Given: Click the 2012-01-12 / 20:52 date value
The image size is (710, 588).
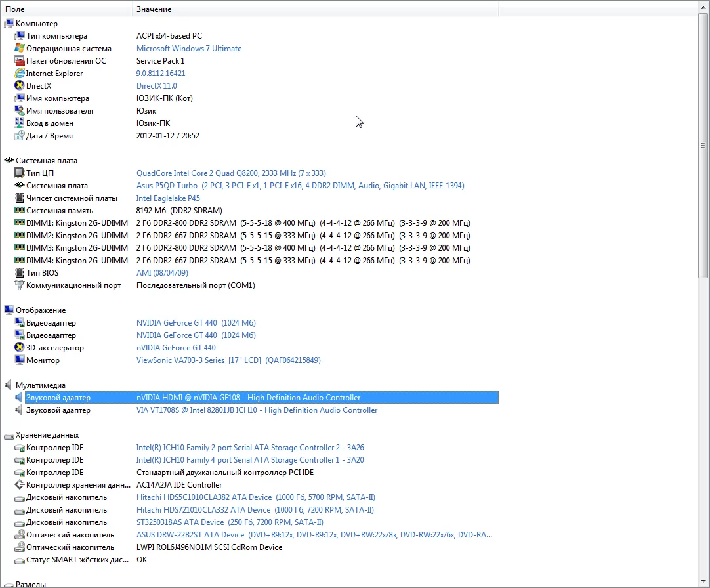Looking at the screenshot, I should pyautogui.click(x=168, y=135).
